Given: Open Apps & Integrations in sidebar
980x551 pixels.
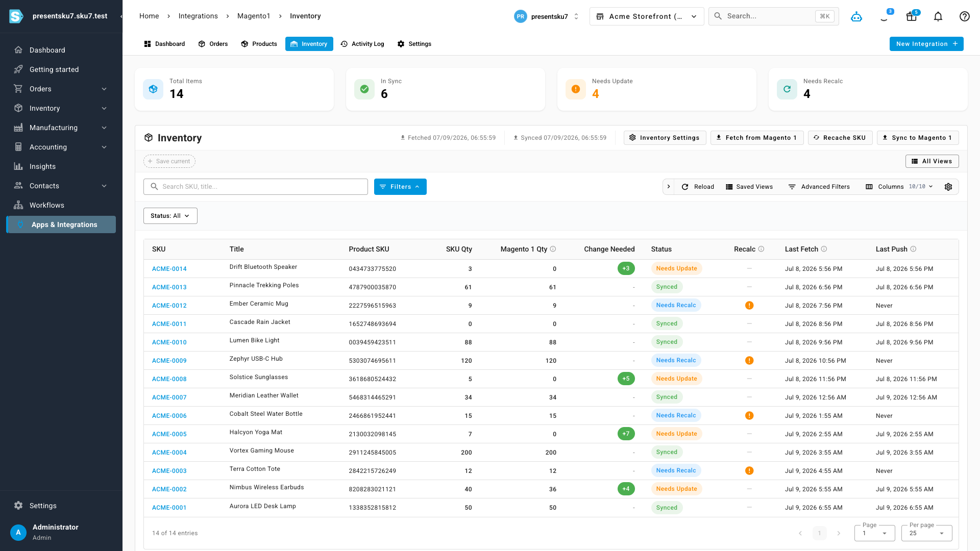Looking at the screenshot, I should 61,224.
